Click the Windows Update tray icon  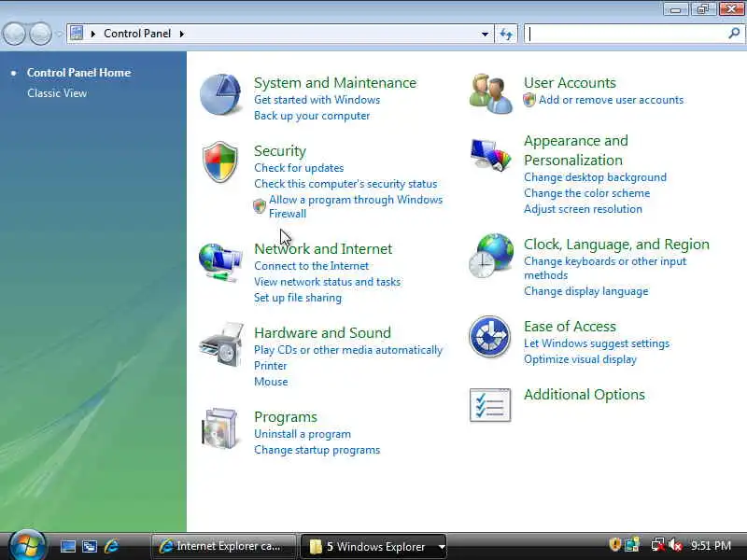click(x=632, y=545)
